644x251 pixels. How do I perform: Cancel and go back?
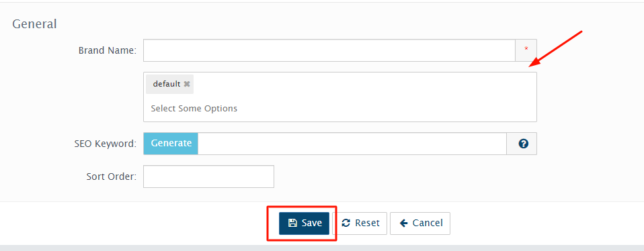pos(420,223)
